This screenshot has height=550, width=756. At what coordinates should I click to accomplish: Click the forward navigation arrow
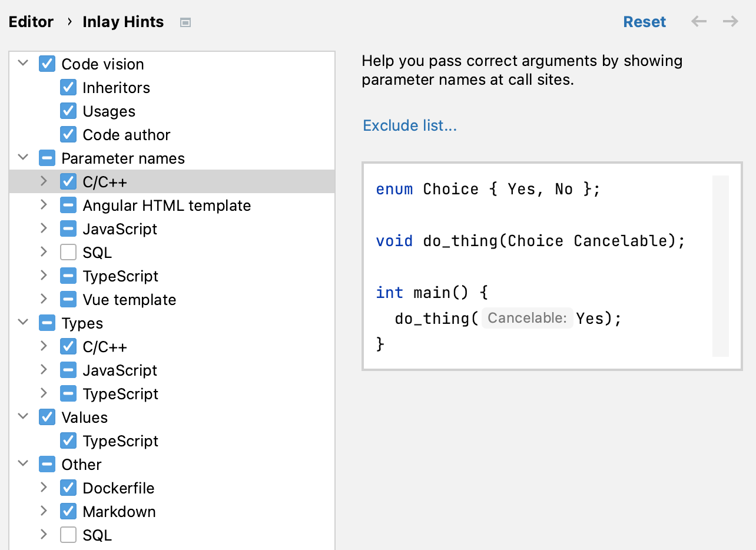tap(730, 21)
